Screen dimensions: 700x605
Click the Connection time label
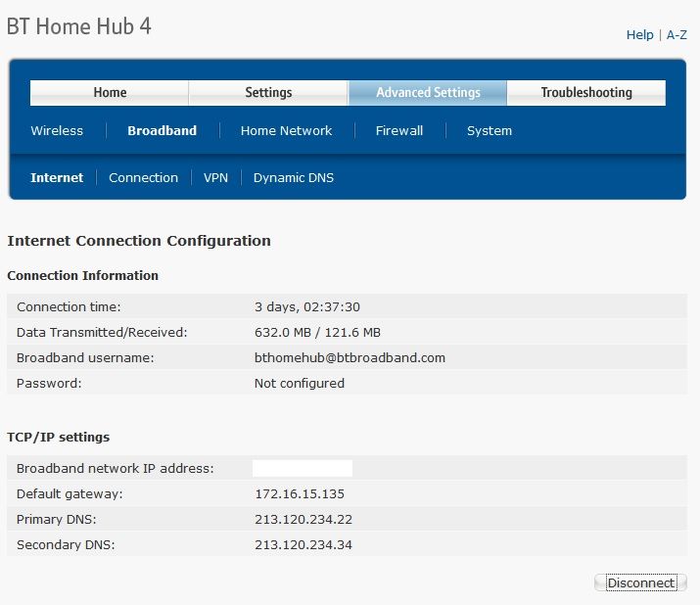click(69, 306)
